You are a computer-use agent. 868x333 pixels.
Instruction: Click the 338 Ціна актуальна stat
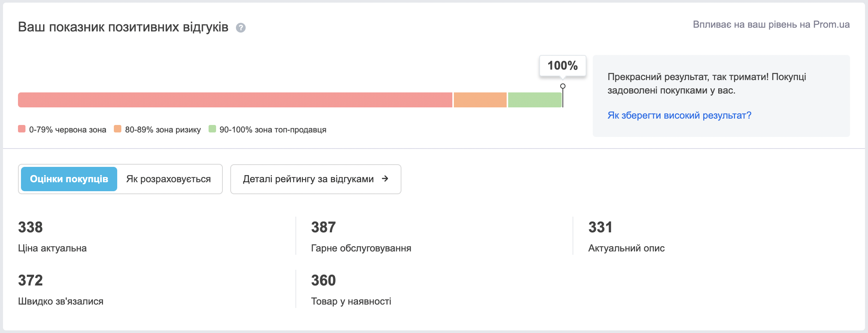52,236
